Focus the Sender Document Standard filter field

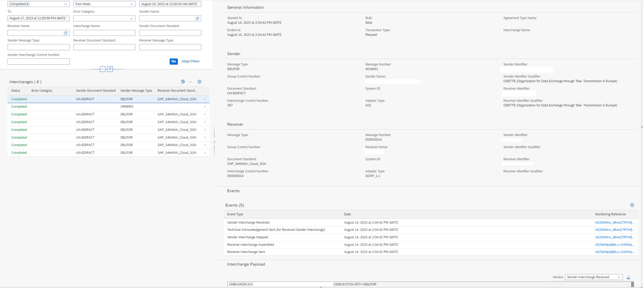[170, 33]
